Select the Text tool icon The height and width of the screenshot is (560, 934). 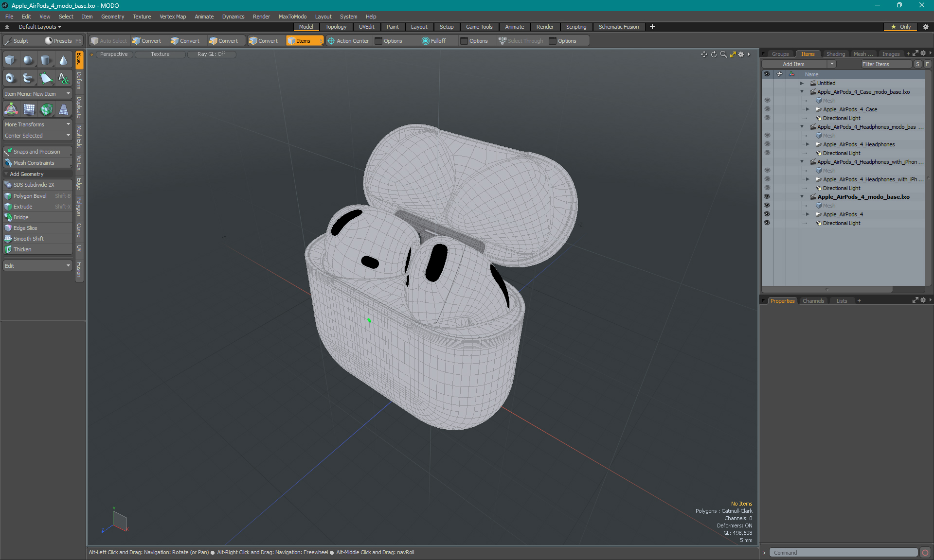pyautogui.click(x=63, y=78)
